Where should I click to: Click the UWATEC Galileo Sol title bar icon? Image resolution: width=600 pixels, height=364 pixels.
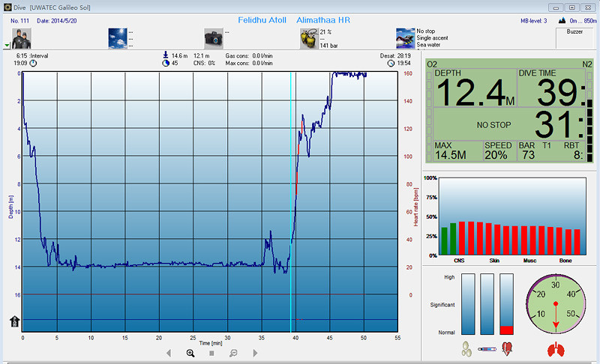click(x=7, y=7)
